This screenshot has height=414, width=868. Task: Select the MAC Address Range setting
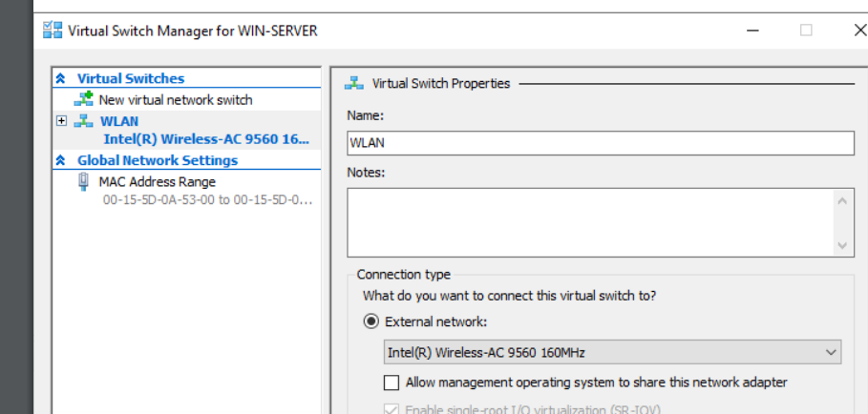(x=157, y=181)
